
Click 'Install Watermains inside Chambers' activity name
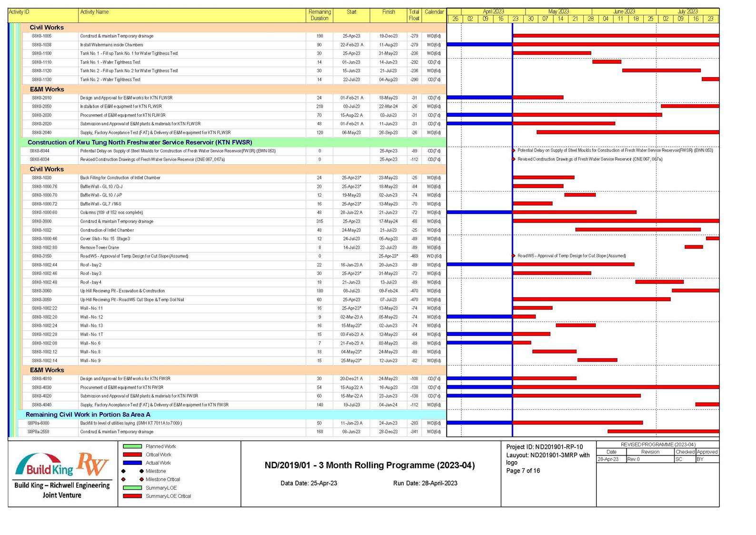(111, 45)
